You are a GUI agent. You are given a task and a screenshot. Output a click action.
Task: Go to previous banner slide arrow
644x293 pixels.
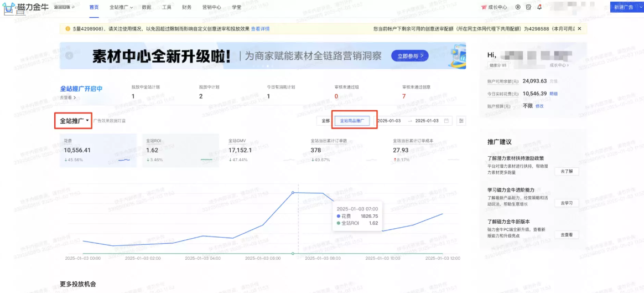click(69, 55)
